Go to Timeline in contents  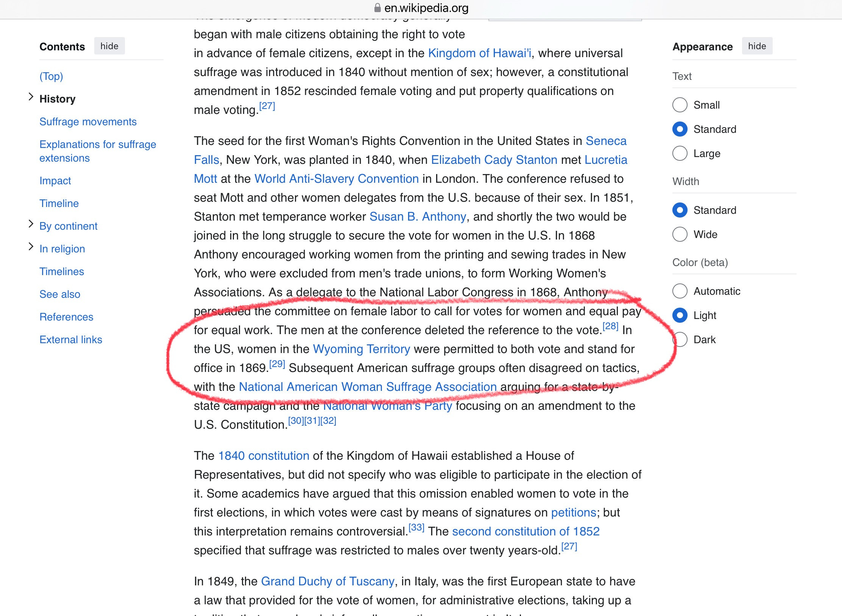pyautogui.click(x=59, y=203)
